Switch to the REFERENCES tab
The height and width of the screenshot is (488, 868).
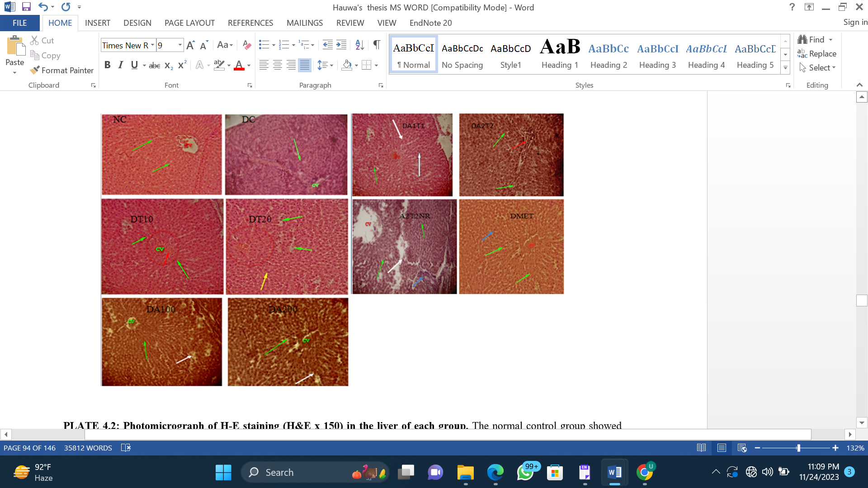click(250, 23)
